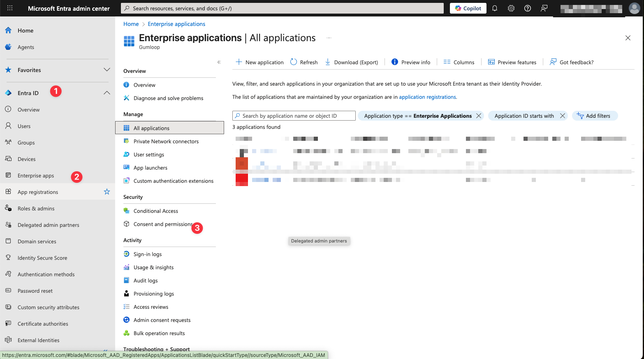Screen dimensions: 644x359
Task: Click the feedback person icon in header
Action: pyautogui.click(x=544, y=8)
